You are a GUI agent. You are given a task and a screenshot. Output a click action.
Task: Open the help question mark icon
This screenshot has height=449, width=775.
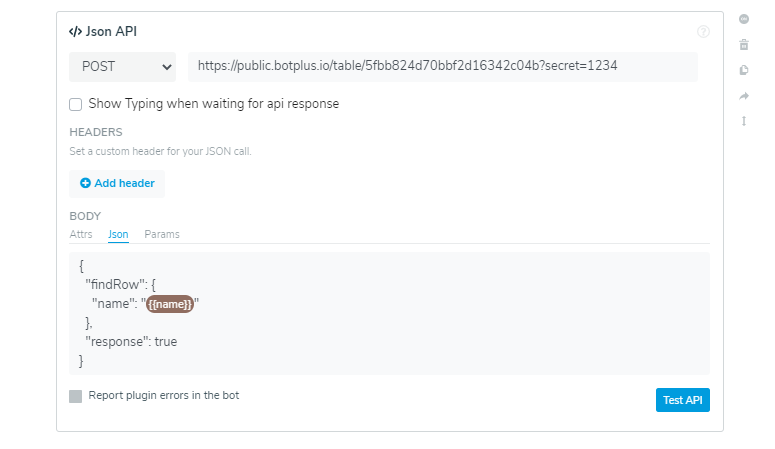point(703,32)
